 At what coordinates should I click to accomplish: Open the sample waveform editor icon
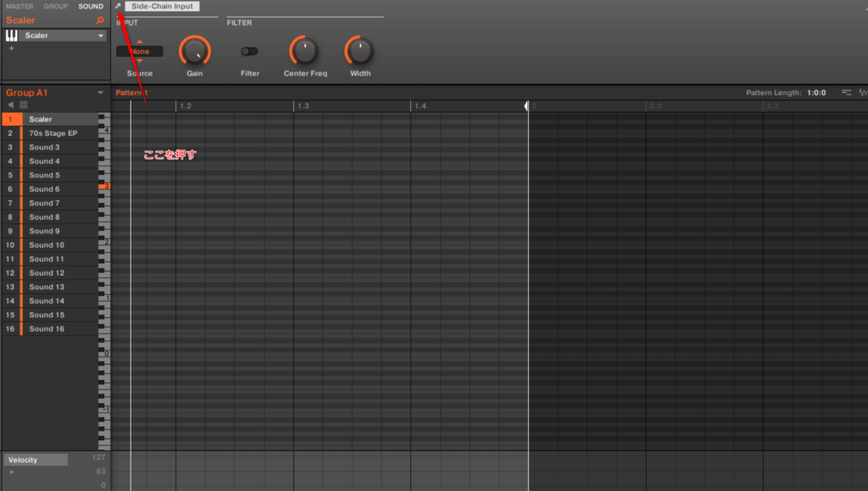pos(863,92)
